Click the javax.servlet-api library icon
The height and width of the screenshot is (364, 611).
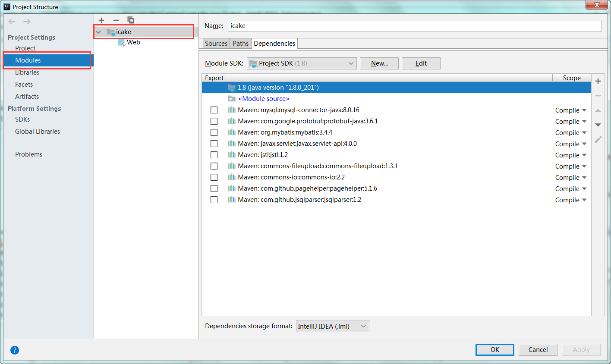(x=232, y=144)
